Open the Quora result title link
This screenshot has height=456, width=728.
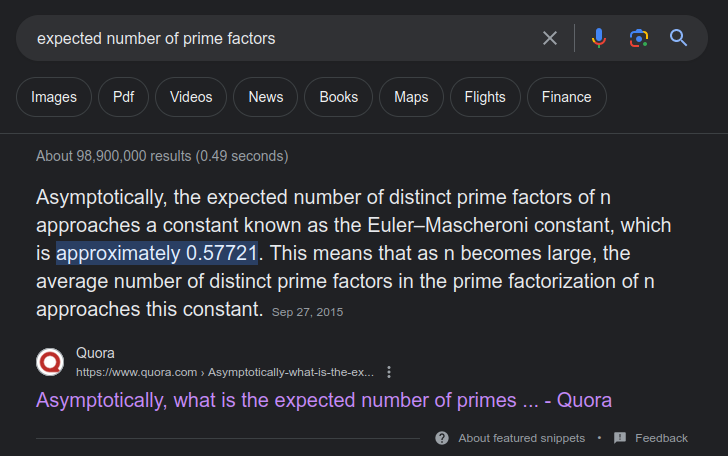[x=324, y=400]
